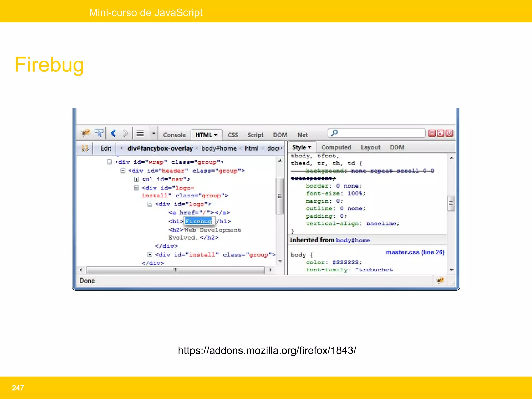This screenshot has height=399, width=532.
Task: Open the DOM side panel tab
Action: pos(397,147)
